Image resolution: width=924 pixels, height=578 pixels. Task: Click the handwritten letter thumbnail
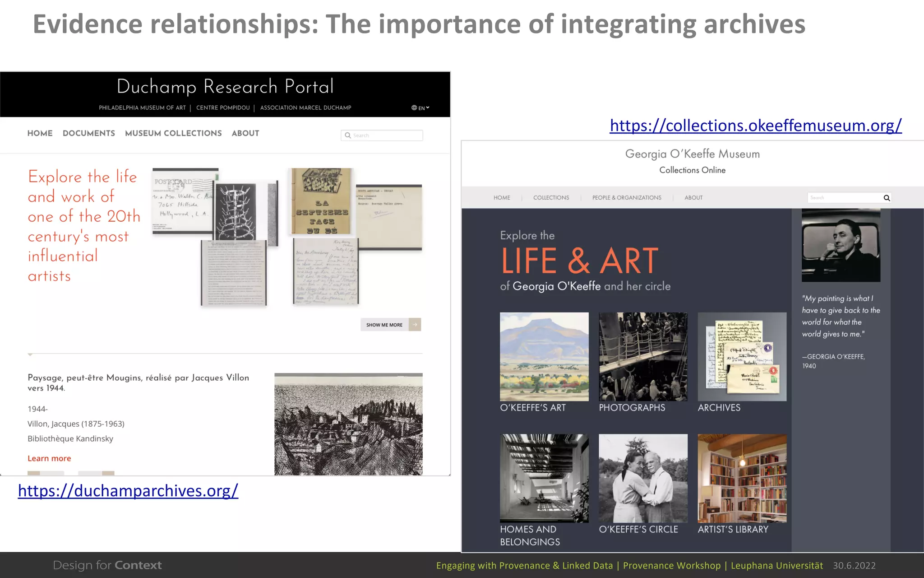point(325,271)
